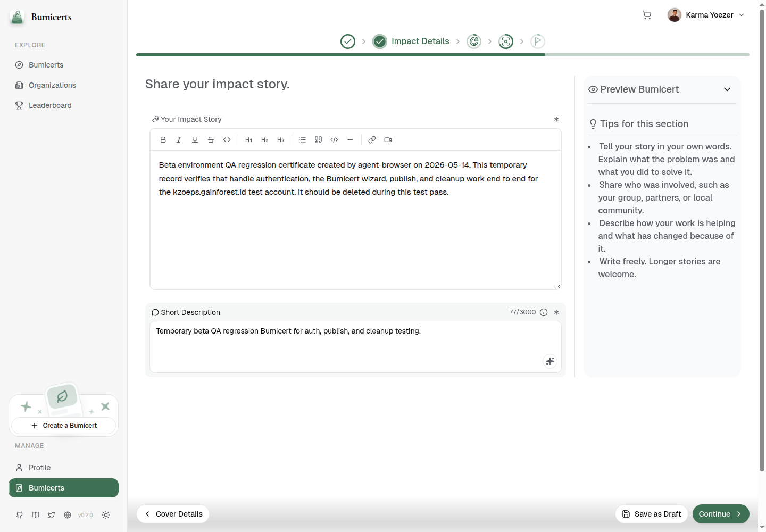
Task: Open Bumicerts under Manage
Action: tap(64, 488)
